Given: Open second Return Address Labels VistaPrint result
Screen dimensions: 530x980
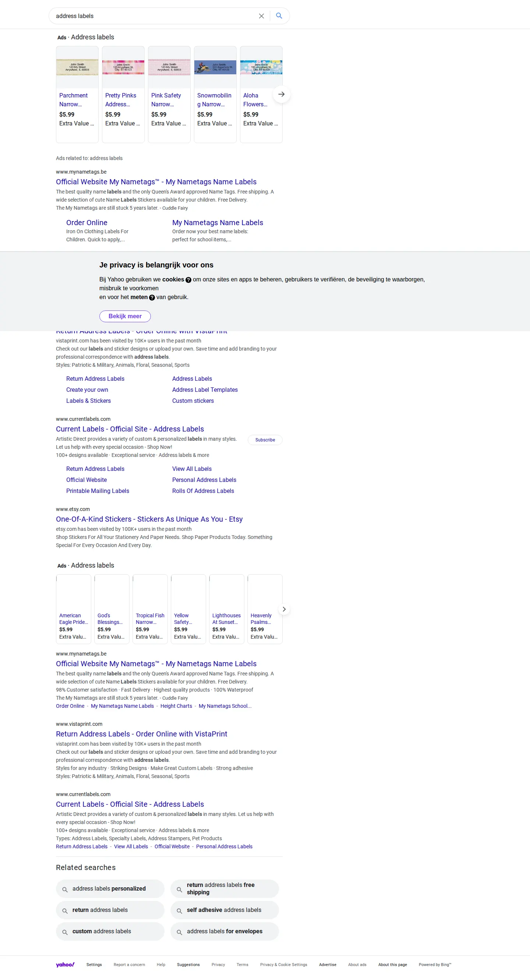Looking at the screenshot, I should (x=142, y=734).
